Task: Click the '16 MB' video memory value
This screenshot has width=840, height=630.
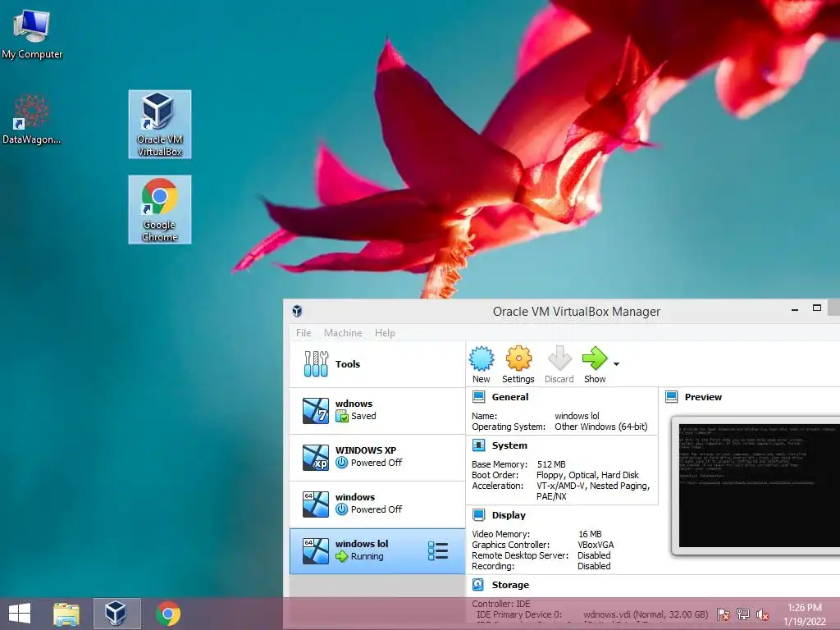Action: tap(590, 534)
